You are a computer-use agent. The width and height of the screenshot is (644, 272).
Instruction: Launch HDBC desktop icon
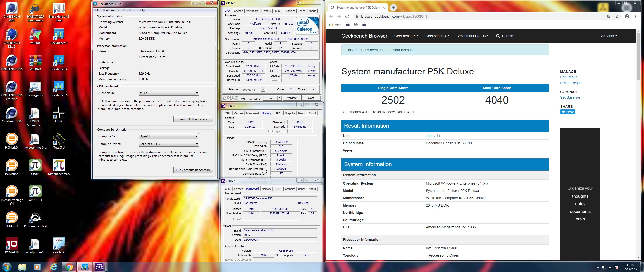[59, 115]
